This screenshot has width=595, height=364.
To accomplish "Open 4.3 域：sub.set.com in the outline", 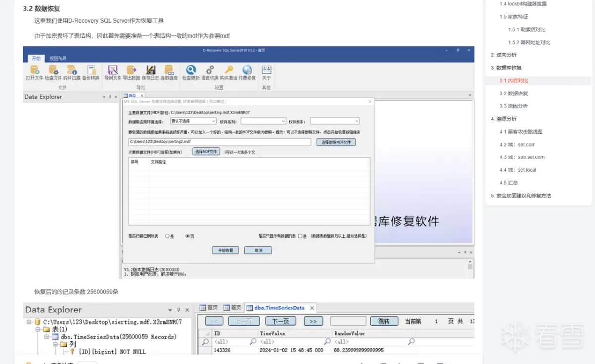I will (522, 157).
